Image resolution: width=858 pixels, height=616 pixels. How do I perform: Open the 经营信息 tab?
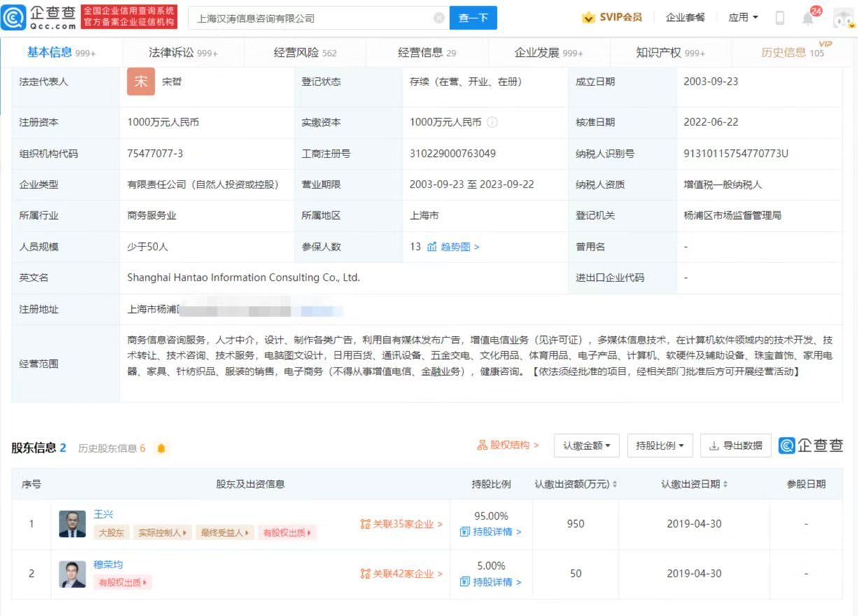click(427, 52)
